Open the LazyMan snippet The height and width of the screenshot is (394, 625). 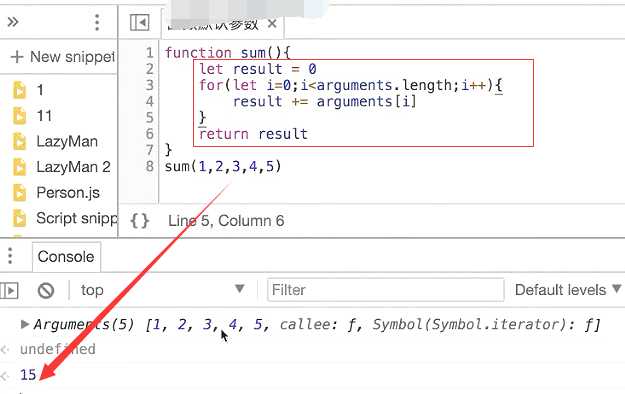(67, 142)
